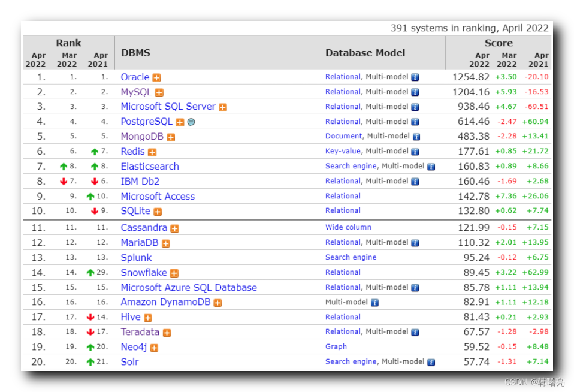574x392 pixels.
Task: Click the orange plus icon next to Oracle
Action: pos(156,78)
